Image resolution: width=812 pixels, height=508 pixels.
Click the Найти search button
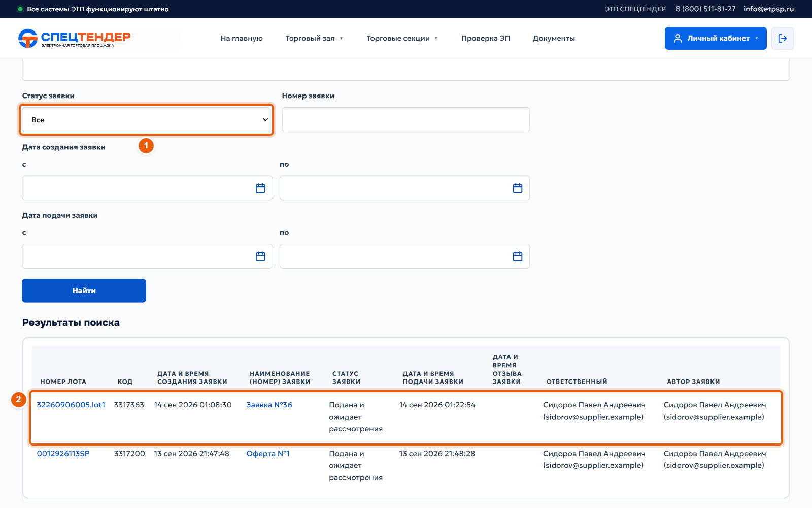tap(84, 291)
